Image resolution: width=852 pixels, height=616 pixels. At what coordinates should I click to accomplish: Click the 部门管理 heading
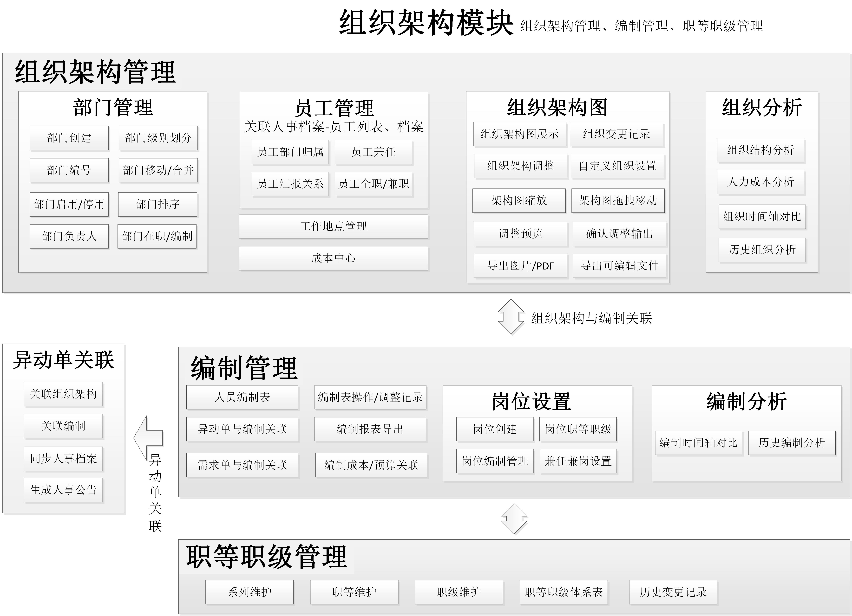(113, 107)
